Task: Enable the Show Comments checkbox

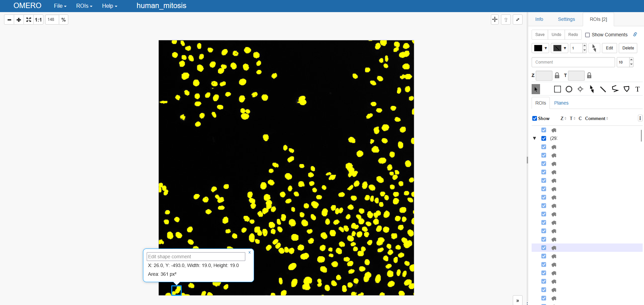Action: (587, 35)
